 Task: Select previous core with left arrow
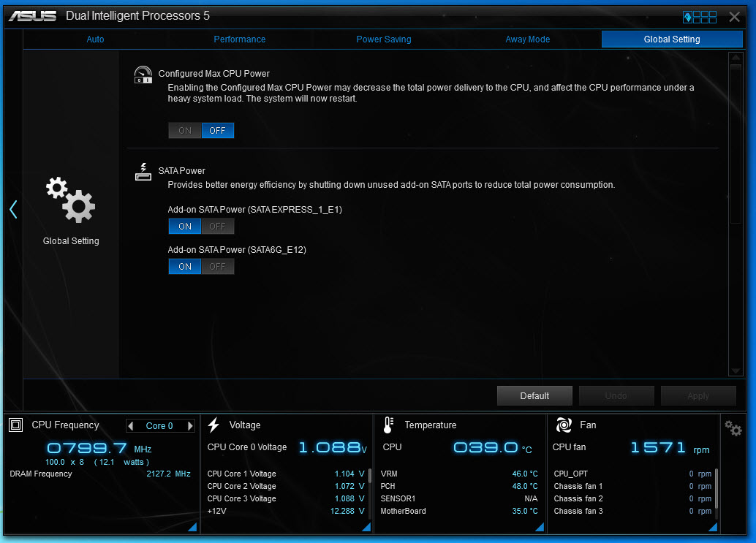coord(130,426)
